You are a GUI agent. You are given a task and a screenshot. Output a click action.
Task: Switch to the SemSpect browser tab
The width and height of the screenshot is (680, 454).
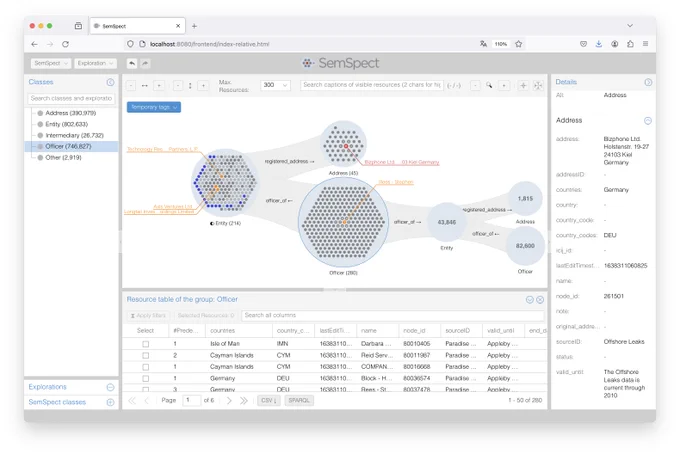pyautogui.click(x=137, y=26)
